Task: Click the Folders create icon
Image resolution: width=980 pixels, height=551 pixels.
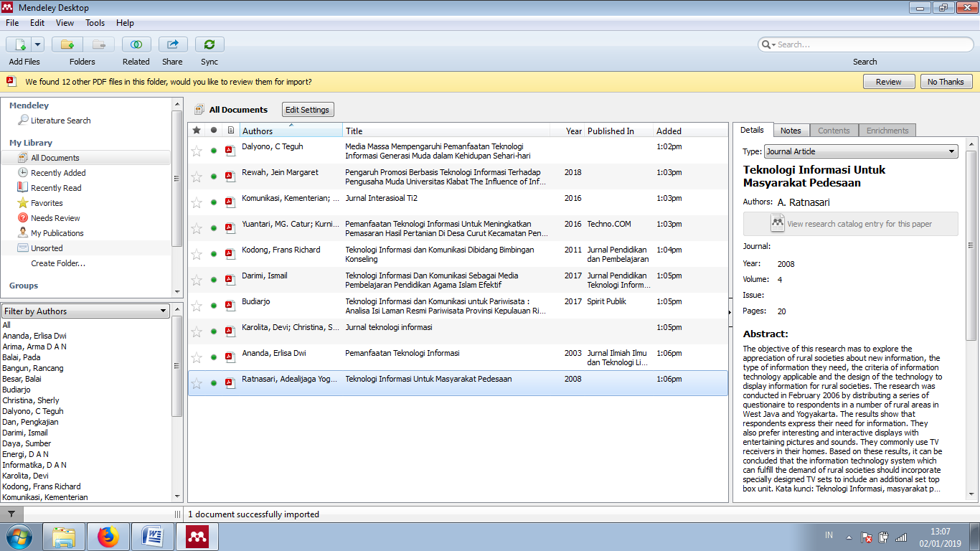Action: point(67,44)
